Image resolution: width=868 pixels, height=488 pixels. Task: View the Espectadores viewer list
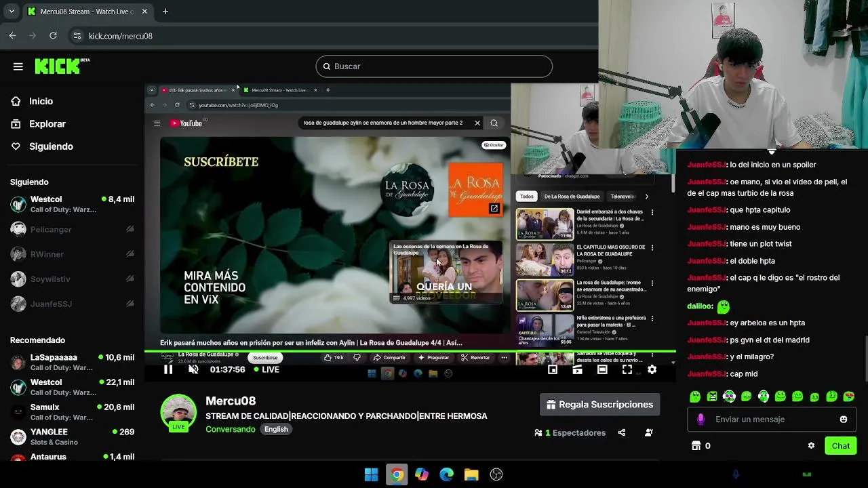pos(570,432)
